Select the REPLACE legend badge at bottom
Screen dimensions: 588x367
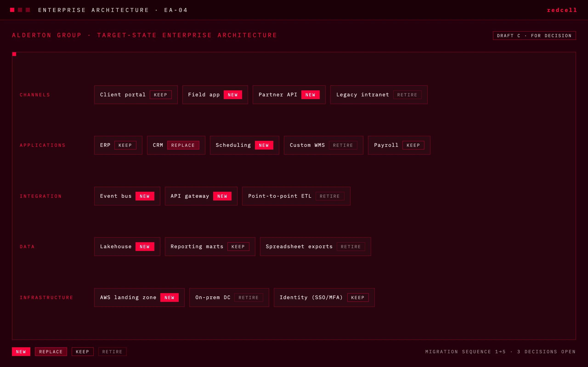pos(51,351)
